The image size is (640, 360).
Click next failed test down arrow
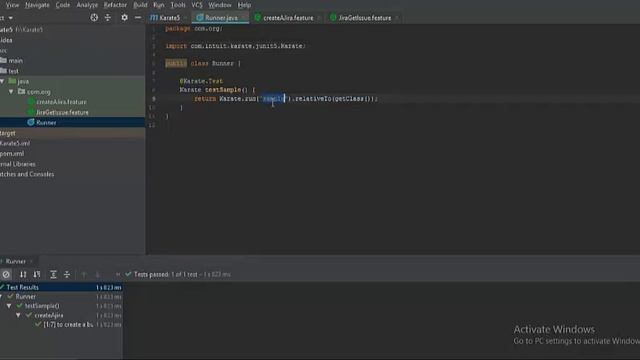coord(97,275)
